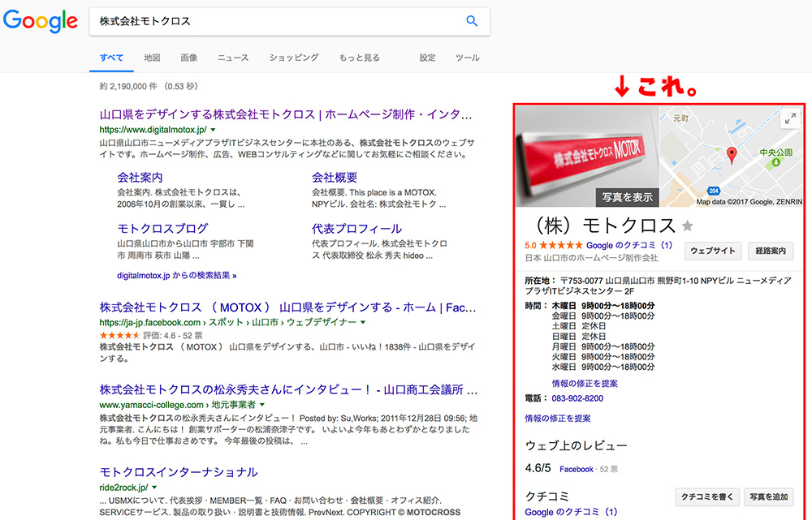
Task: Open ツール menu
Action: (x=468, y=58)
